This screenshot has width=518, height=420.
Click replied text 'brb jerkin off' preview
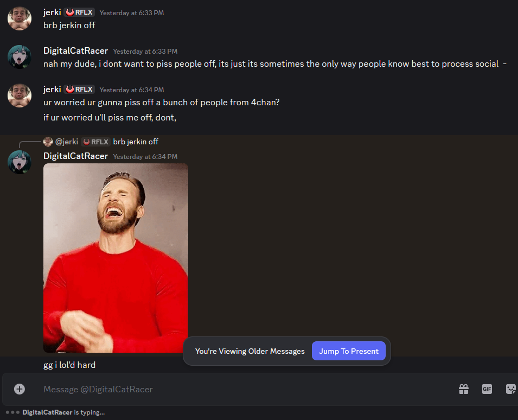(x=136, y=142)
